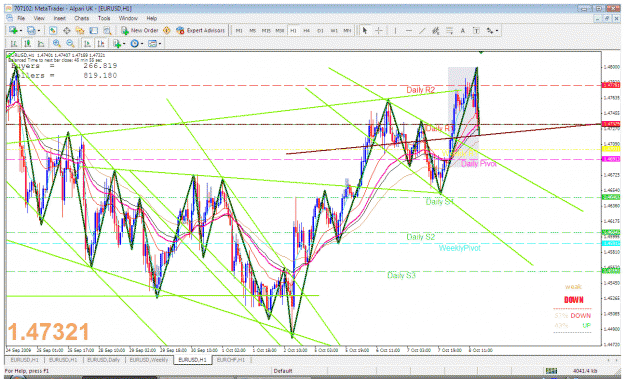625x379 pixels.
Task: Switch chart to Line Chart mode
Action: [x=41, y=43]
